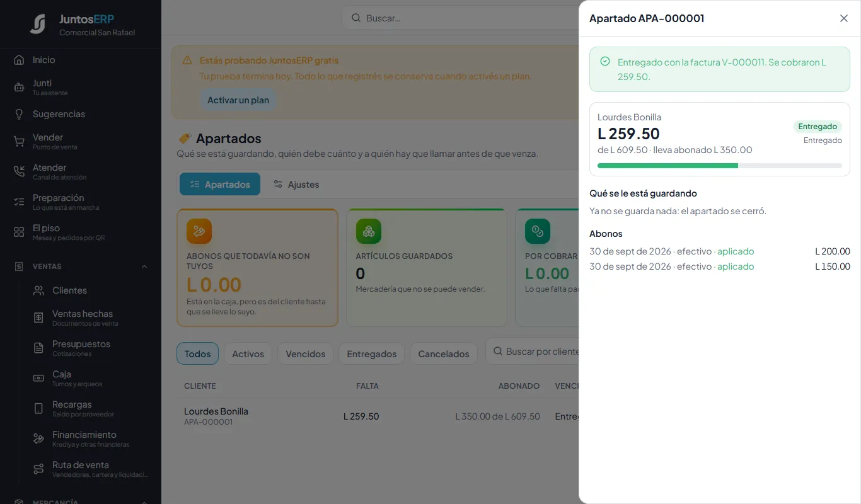Focus the top Buscar search field
Viewport: 861px width, 504px height.
[460, 18]
